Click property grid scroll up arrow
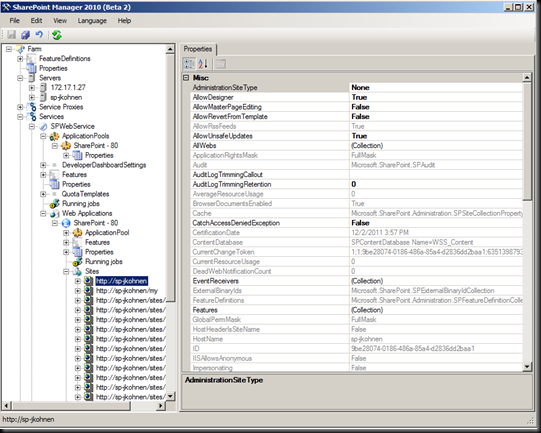Viewport: 541px width, 433px height. (527, 78)
